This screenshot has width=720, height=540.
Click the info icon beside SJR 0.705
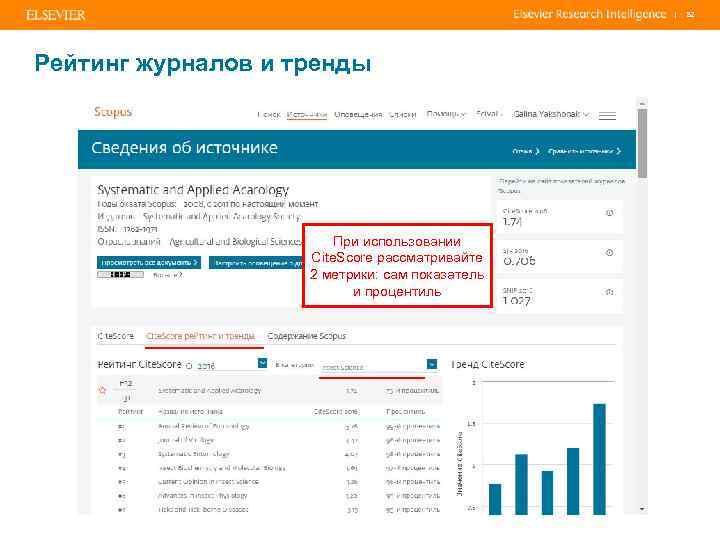coord(609,252)
